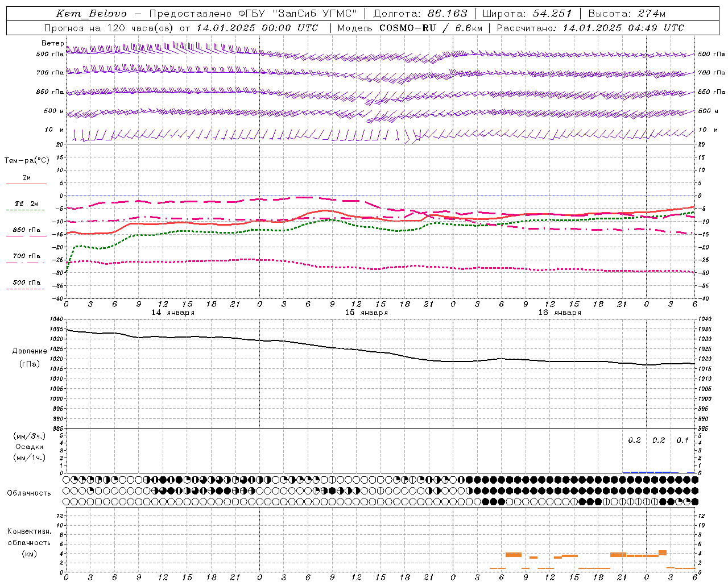This screenshot has width=728, height=582.
Task: Click the 'Осадки' precipitation label
Action: [30, 447]
